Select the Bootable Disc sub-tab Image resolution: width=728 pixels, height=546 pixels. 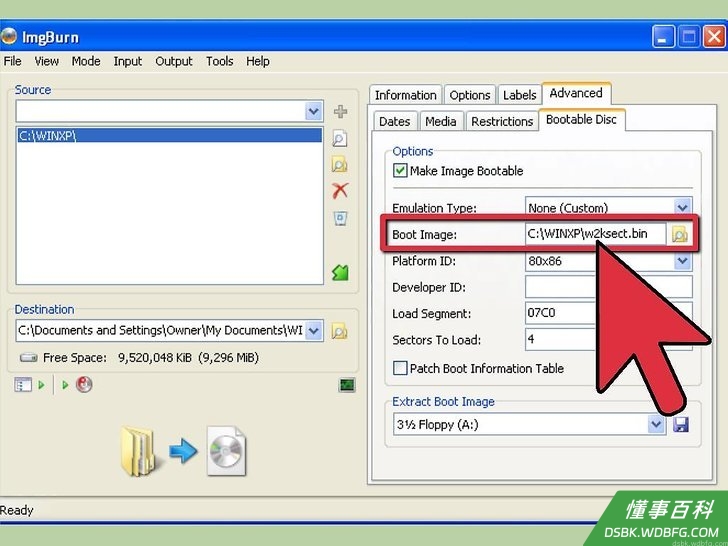[581, 120]
